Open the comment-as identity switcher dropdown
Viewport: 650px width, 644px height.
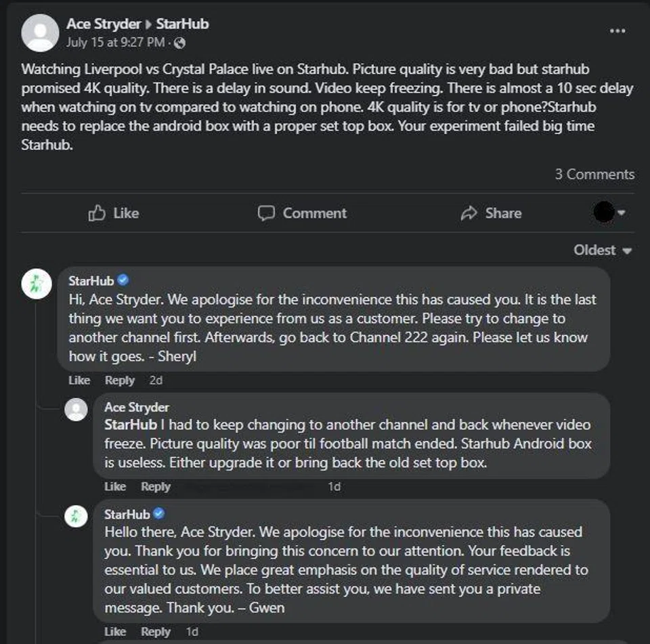[x=609, y=213]
